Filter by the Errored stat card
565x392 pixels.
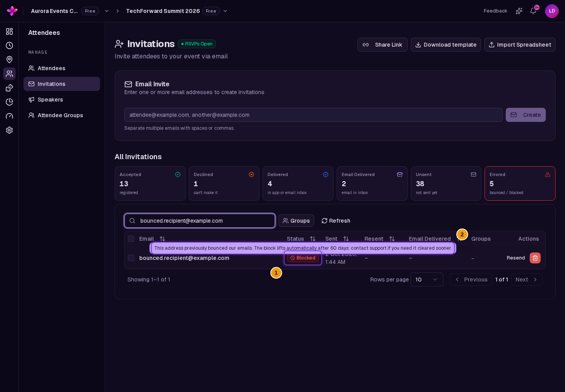click(520, 183)
